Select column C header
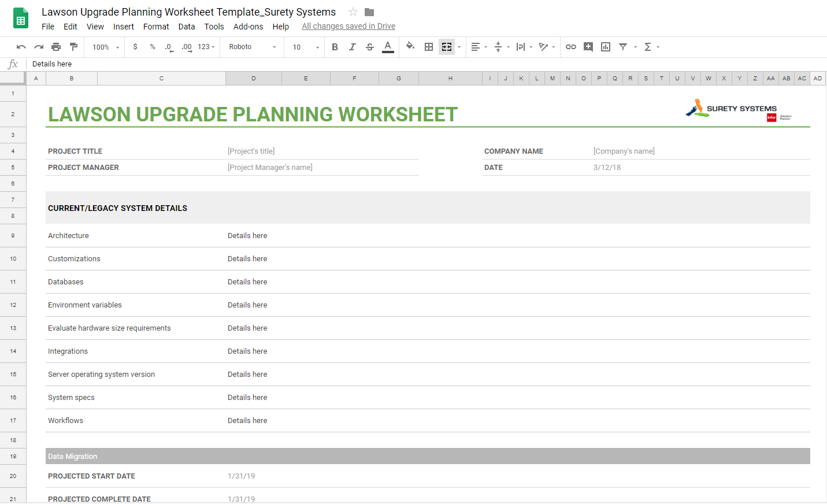Image resolution: width=827 pixels, height=504 pixels. 161,78
